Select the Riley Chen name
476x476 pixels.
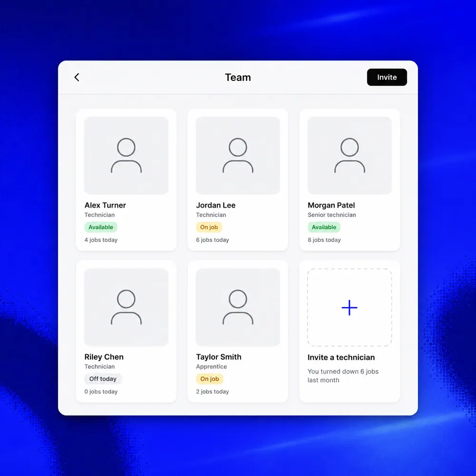pos(104,357)
